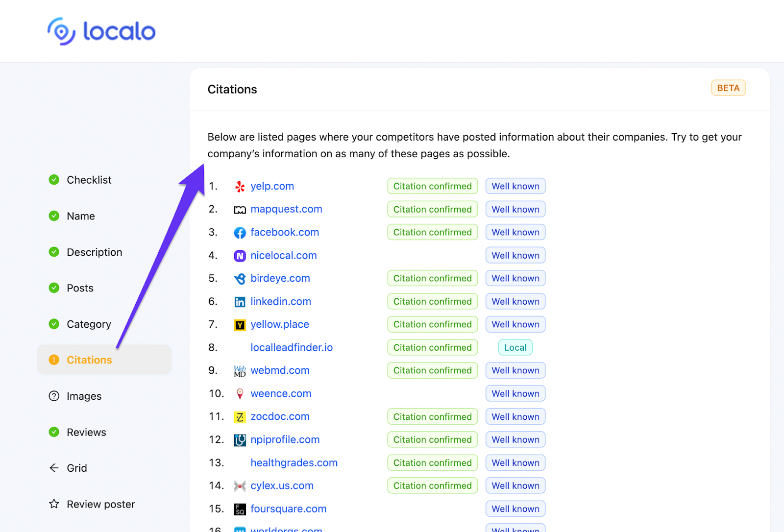
Task: Click the Local tag for localleadfinder.io
Action: tap(515, 347)
